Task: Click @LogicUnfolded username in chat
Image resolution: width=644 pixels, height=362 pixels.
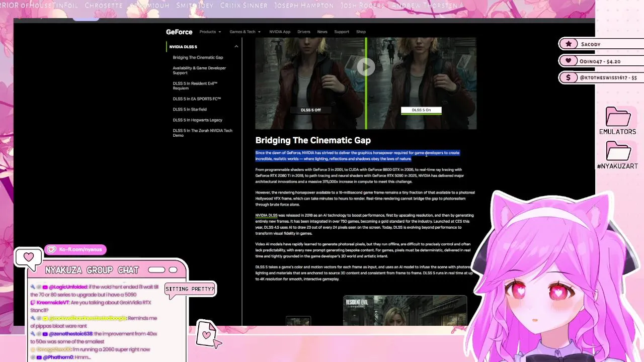Action: [68, 287]
